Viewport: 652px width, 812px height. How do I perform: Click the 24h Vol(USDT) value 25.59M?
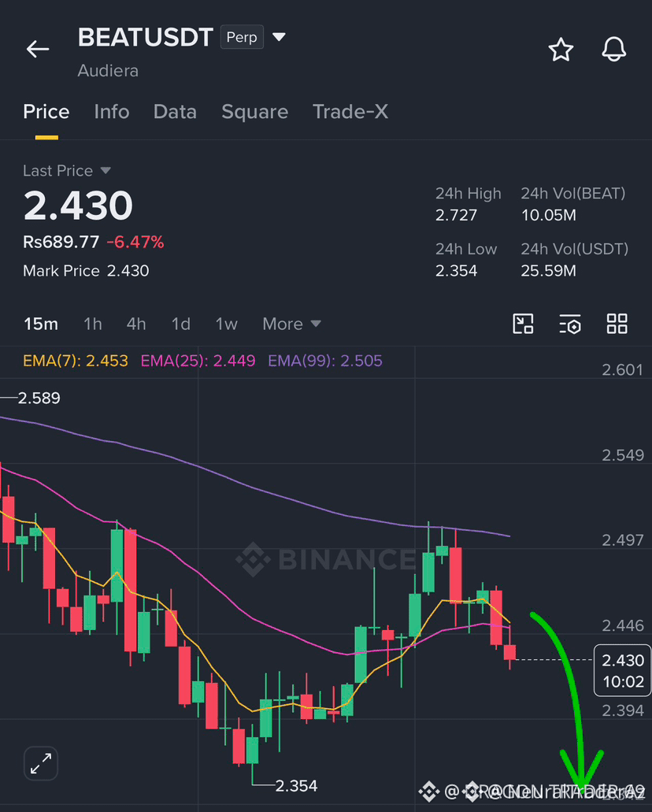[x=548, y=271]
